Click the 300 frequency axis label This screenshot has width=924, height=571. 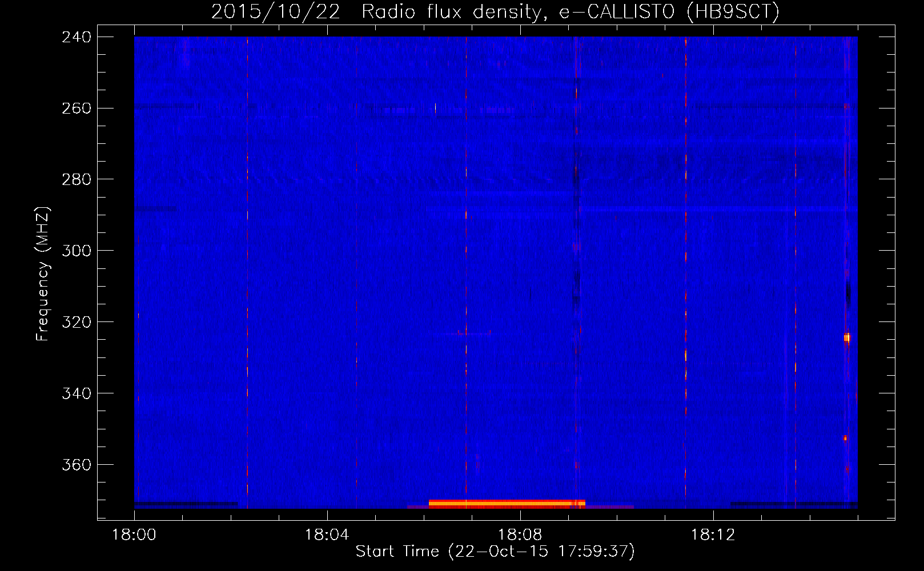pos(76,251)
